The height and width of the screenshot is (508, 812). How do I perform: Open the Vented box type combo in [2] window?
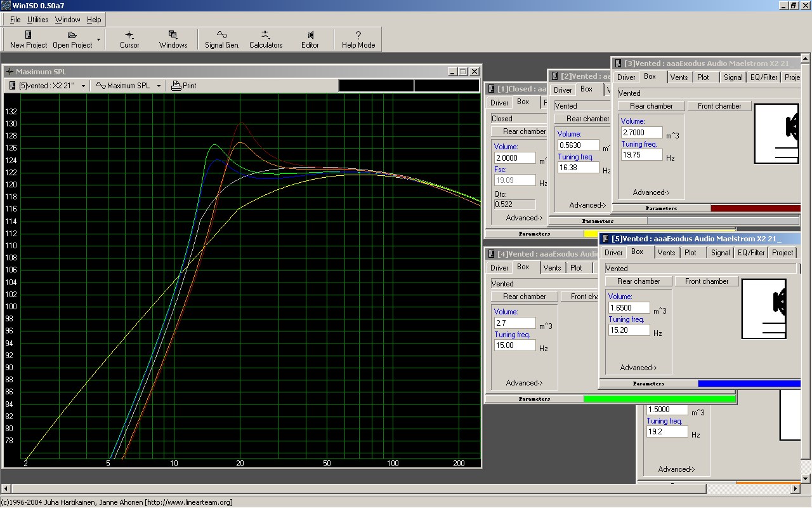(582, 106)
